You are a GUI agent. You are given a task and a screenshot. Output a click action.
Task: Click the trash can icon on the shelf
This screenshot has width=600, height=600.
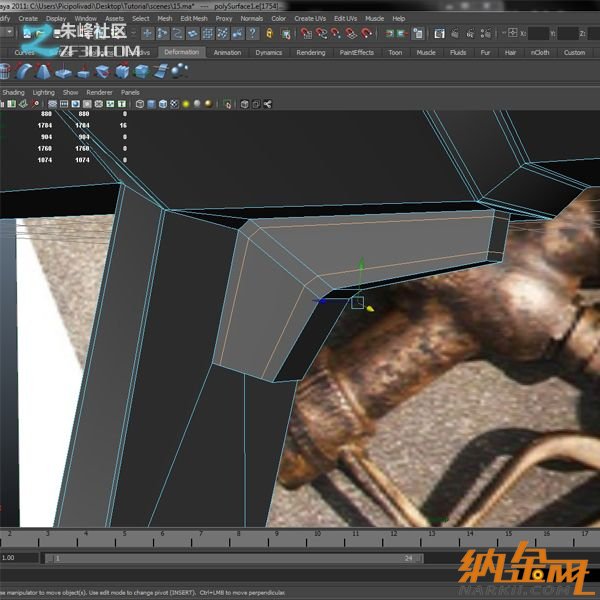pyautogui.click(x=5, y=71)
